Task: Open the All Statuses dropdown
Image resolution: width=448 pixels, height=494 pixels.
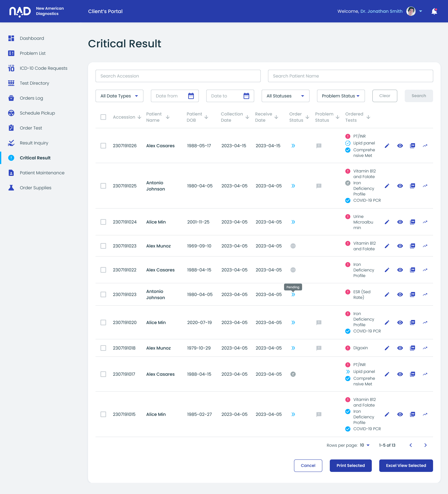Action: (x=285, y=96)
